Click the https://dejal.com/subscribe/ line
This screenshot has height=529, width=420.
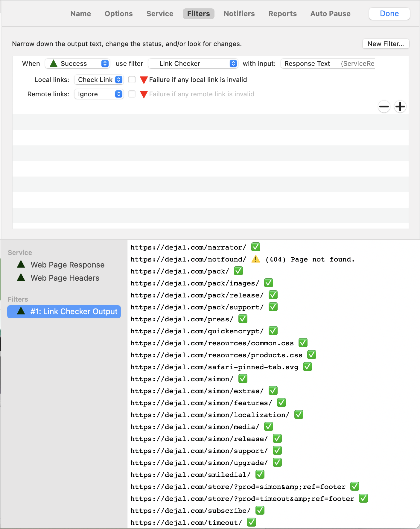[191, 511]
